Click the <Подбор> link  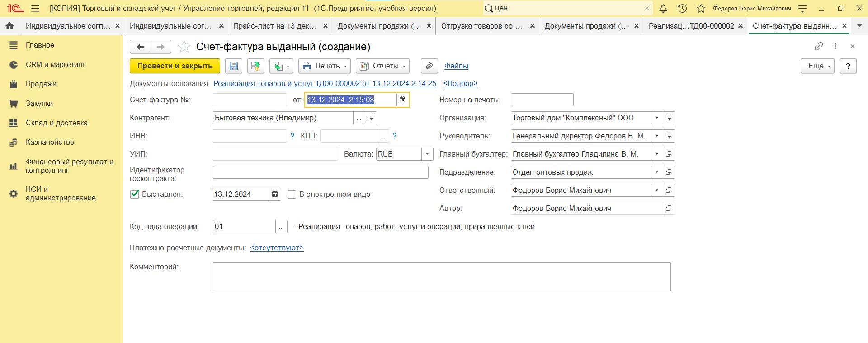click(x=460, y=83)
